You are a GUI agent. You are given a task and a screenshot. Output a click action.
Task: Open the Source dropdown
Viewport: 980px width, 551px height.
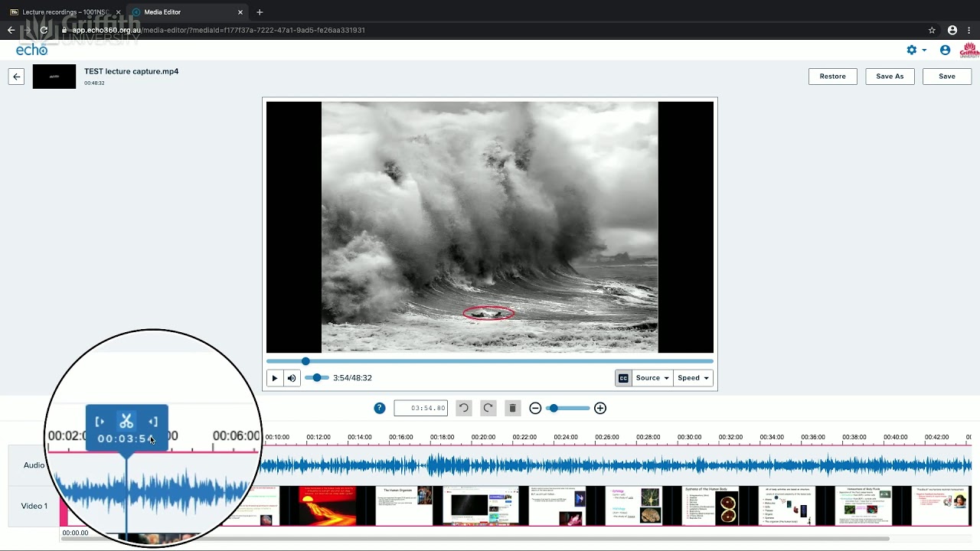pyautogui.click(x=652, y=378)
